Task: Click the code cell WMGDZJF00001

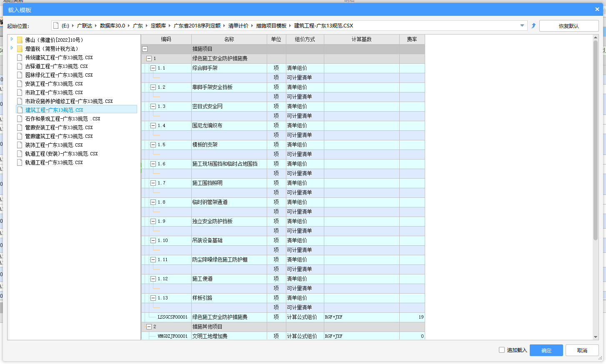Action: coord(173,336)
